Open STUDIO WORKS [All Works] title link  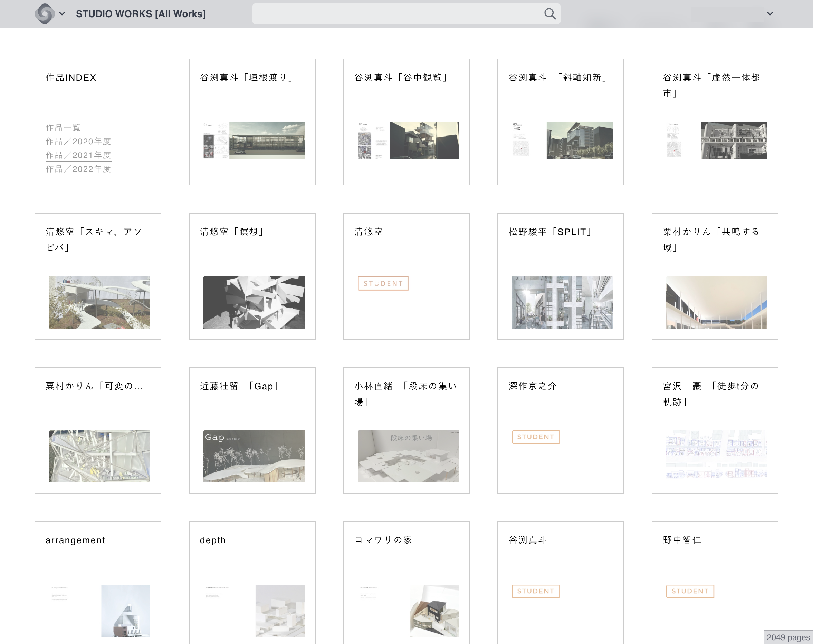141,14
